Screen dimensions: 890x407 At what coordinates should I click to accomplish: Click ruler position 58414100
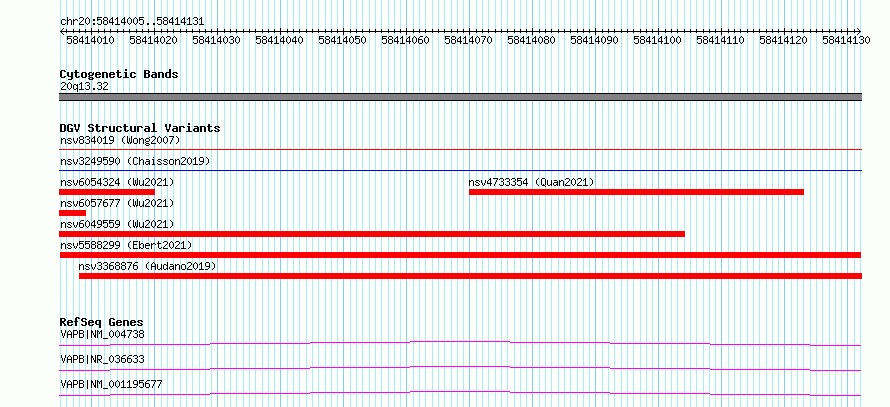[657, 40]
